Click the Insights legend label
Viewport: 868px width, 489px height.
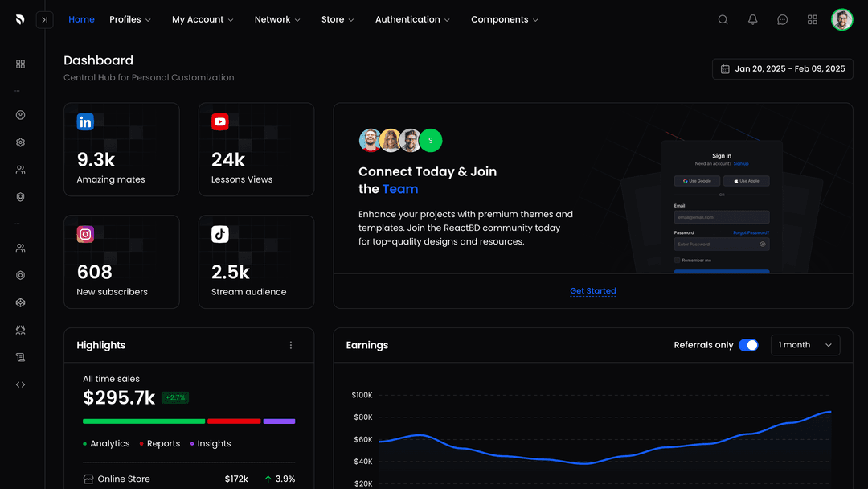pyautogui.click(x=214, y=444)
